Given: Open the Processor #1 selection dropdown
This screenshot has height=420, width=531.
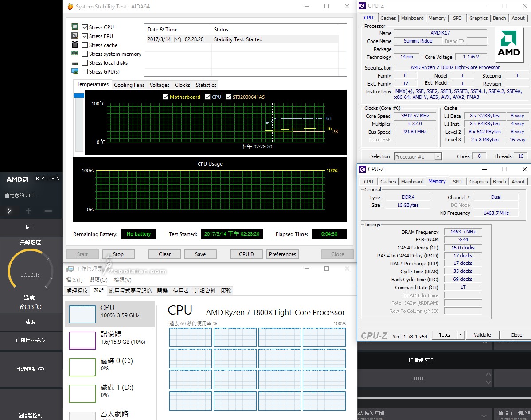Looking at the screenshot, I should [438, 157].
